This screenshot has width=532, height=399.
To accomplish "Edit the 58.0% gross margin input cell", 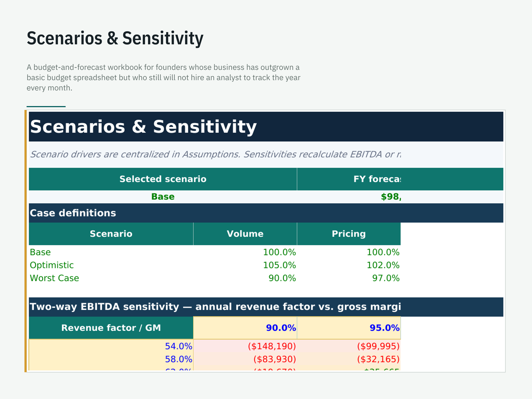I will click(111, 359).
